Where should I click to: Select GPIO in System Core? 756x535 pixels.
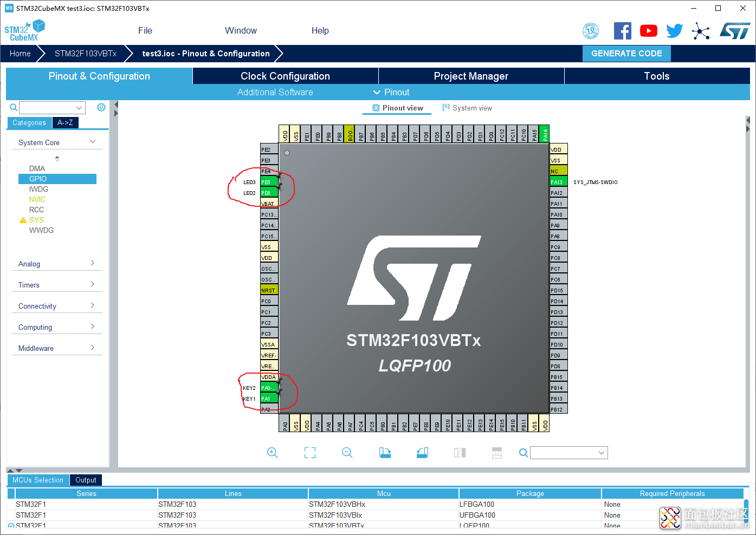coord(57,179)
